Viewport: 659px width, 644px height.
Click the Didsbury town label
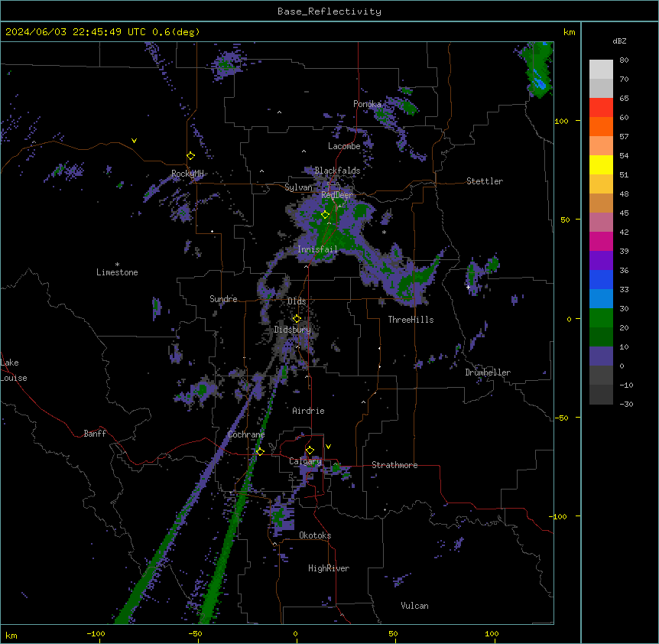pos(293,330)
